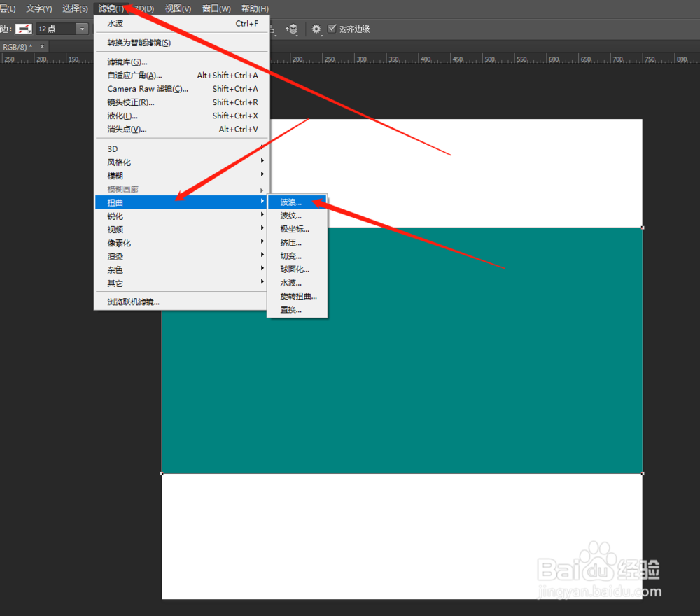Expand the 风格化 submenu
Image resolution: width=700 pixels, height=616 pixels.
(x=182, y=162)
